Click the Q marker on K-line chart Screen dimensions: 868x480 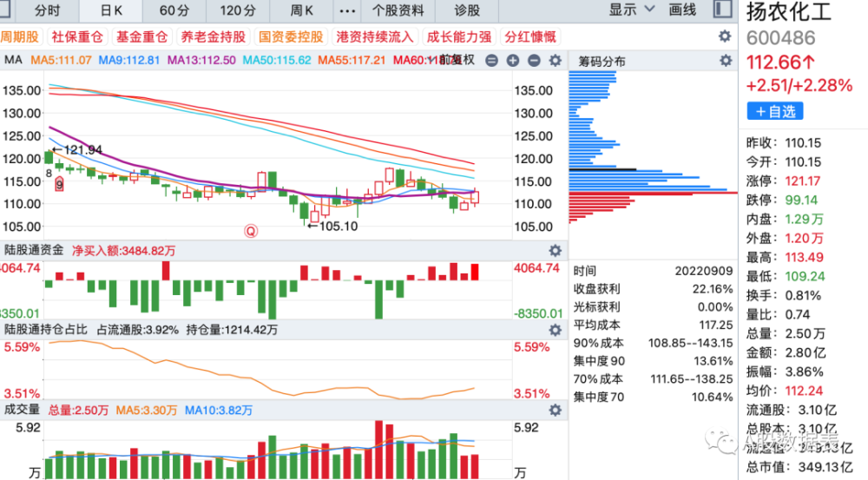click(251, 231)
